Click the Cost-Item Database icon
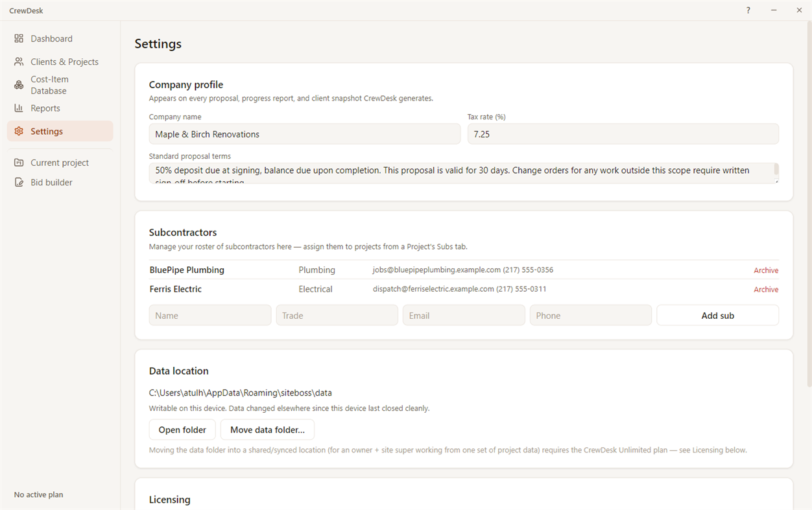This screenshot has width=812, height=510. (x=19, y=85)
